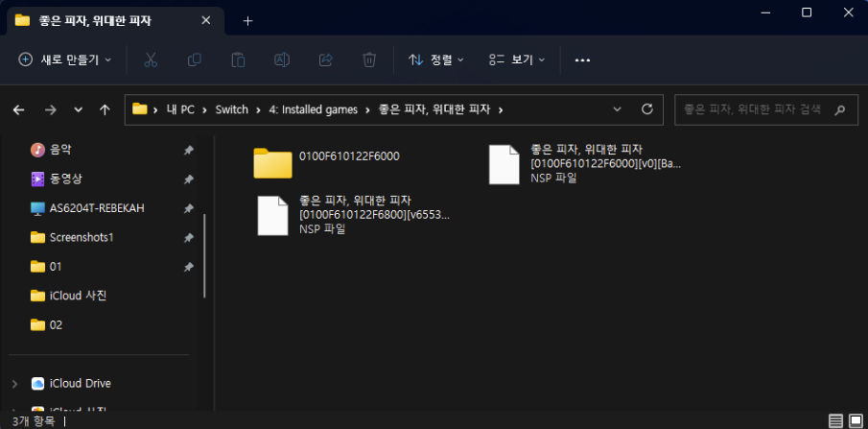Click the Cut scissors icon
The width and height of the screenshot is (868, 429).
(151, 60)
